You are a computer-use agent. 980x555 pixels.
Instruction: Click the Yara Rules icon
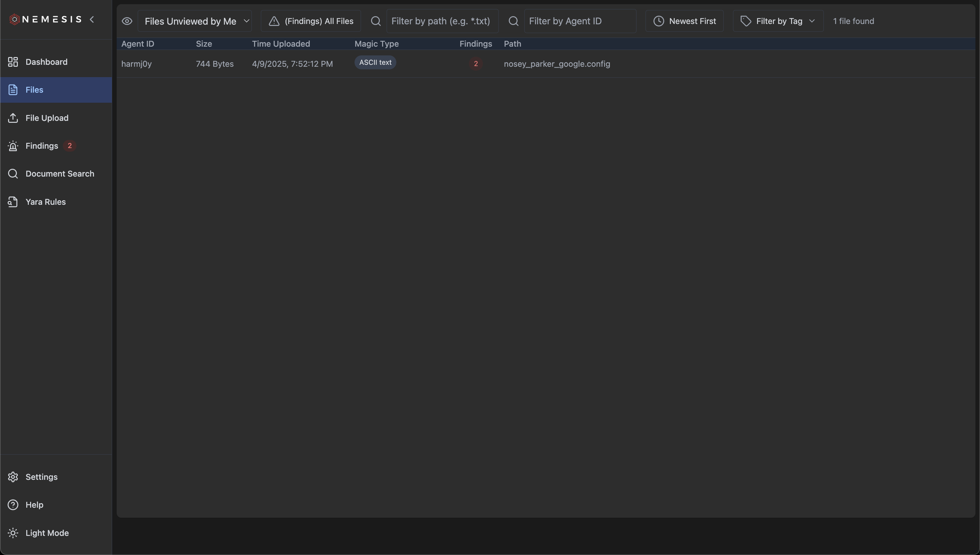click(13, 202)
